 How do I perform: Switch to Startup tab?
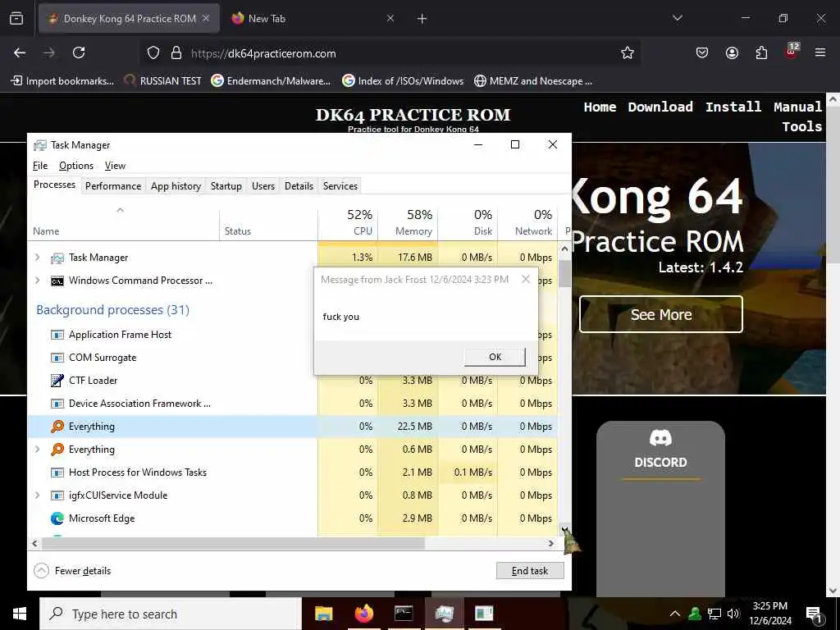click(226, 186)
